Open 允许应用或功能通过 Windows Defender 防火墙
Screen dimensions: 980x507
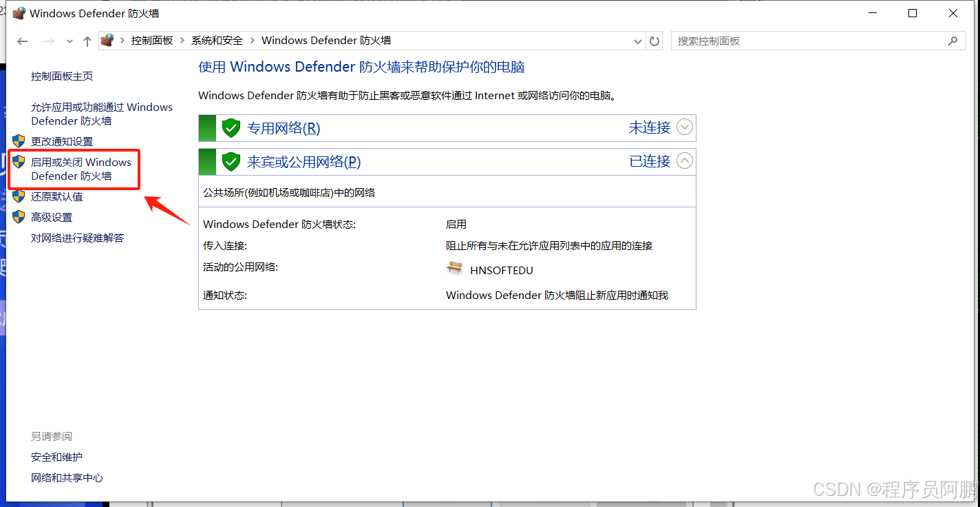102,114
